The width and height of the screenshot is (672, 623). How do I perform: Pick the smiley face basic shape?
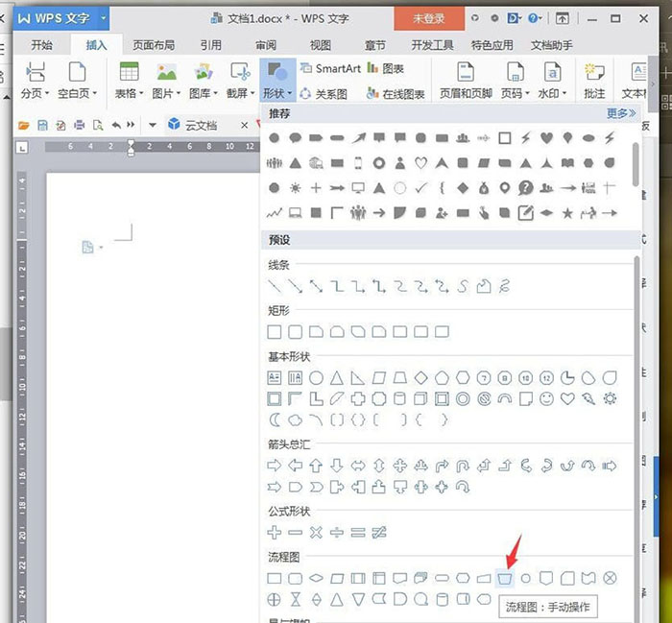coord(546,399)
